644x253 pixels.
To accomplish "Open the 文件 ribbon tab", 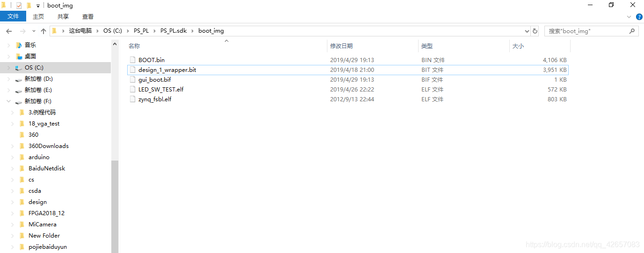I will 13,16.
